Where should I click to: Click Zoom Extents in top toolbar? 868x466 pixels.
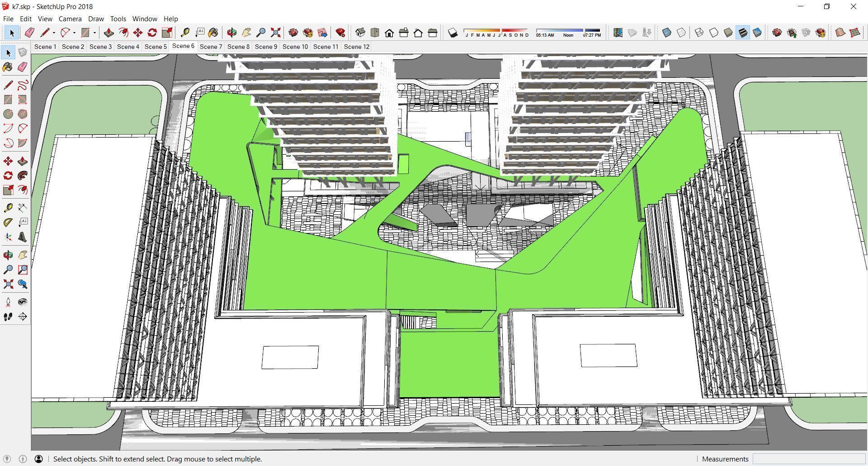[x=275, y=33]
